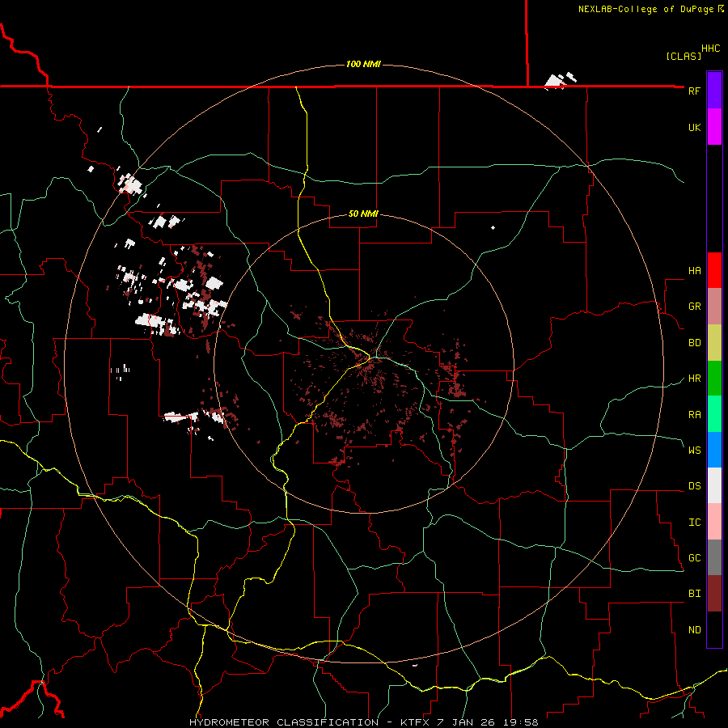Click the 50 NMI range ring label
728x728 pixels.
click(x=363, y=214)
